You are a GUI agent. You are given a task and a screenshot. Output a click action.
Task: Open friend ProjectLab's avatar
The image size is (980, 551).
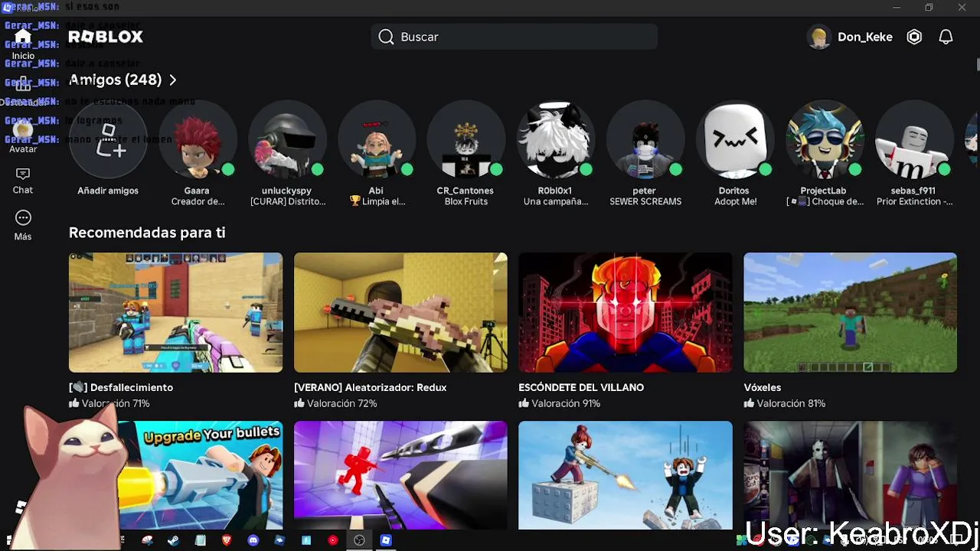(825, 141)
